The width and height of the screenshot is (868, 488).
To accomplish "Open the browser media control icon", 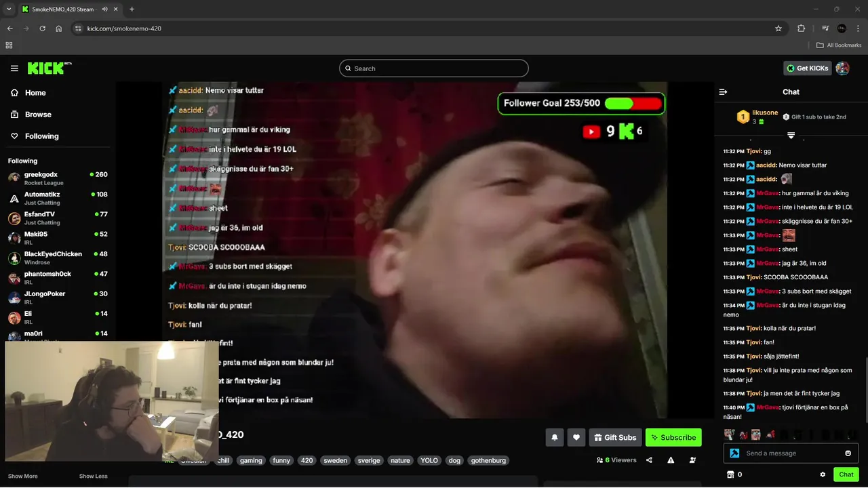I will (x=825, y=28).
